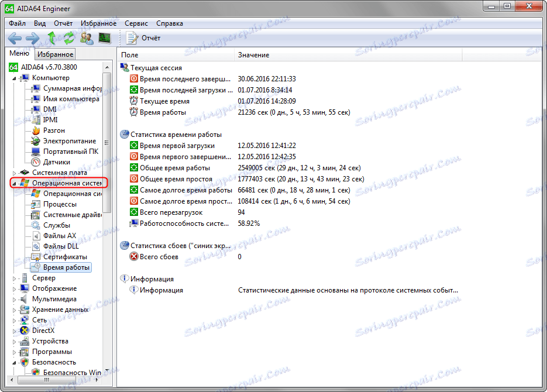Expand the Мультимедиа tree node

[x=14, y=299]
